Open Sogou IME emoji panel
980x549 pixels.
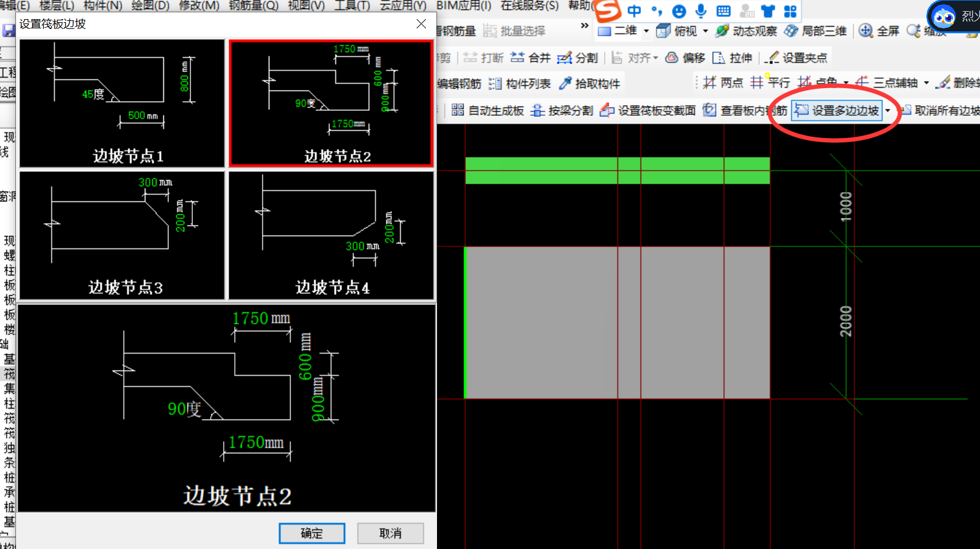(679, 11)
